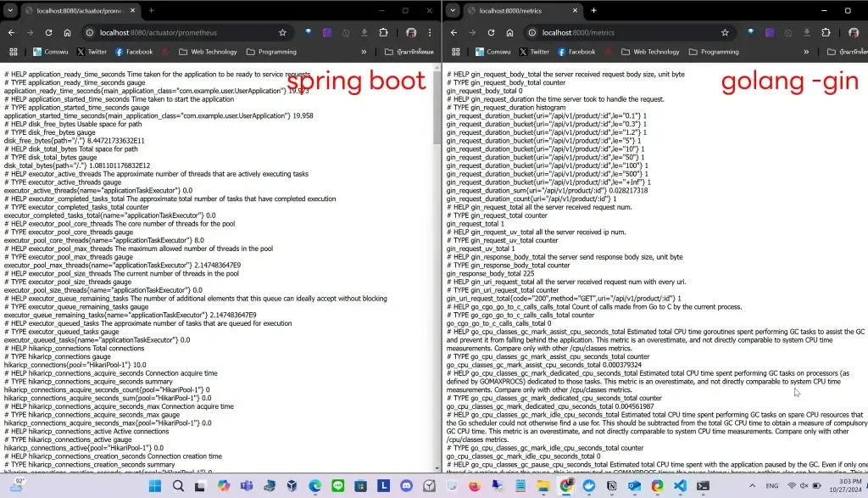Bookmark the localhost:8000 metrics page with star
The width and height of the screenshot is (868, 498).
[x=725, y=33]
